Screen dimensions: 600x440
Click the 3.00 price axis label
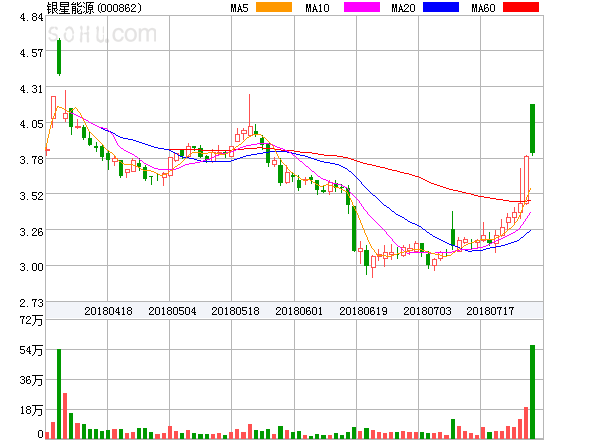click(31, 267)
